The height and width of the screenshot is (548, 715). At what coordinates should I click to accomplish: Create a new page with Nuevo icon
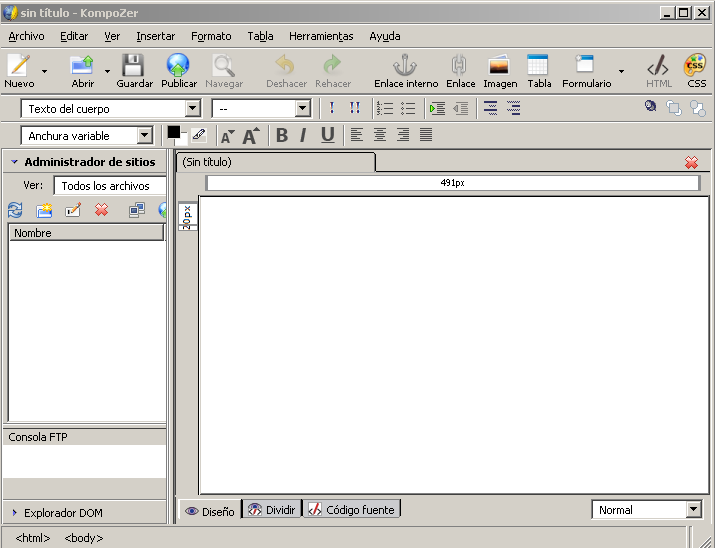coord(19,70)
